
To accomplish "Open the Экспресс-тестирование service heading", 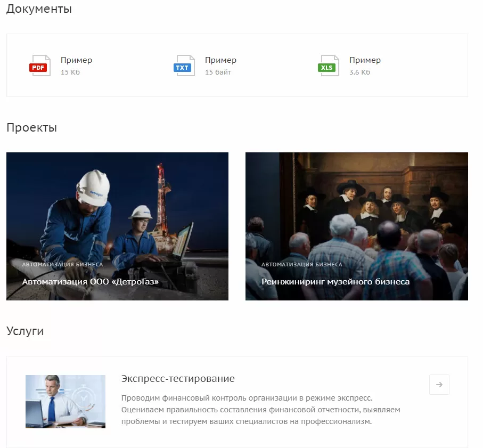I will click(x=178, y=378).
